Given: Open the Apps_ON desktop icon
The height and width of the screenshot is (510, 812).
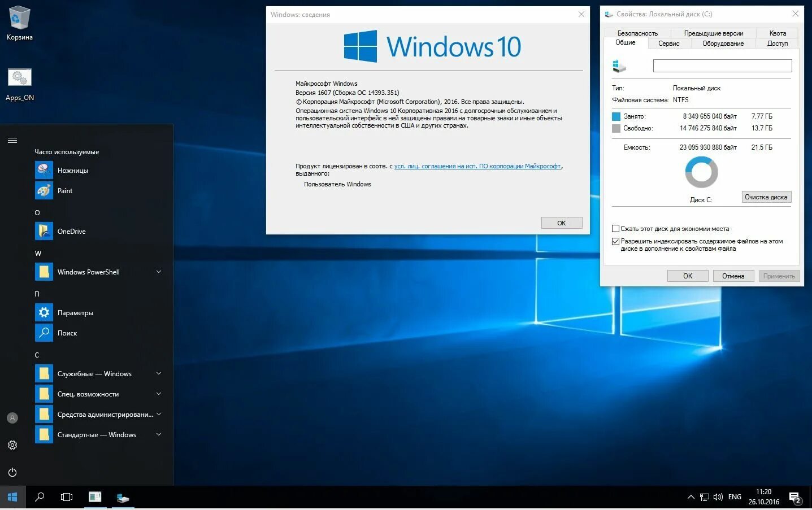Looking at the screenshot, I should click(x=20, y=85).
